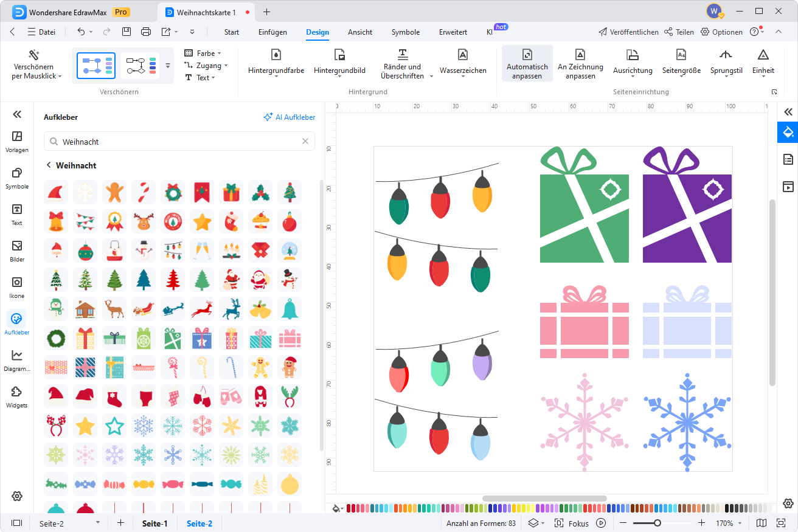The width and height of the screenshot is (798, 532).
Task: Click the zoom slider handle
Action: (657, 523)
